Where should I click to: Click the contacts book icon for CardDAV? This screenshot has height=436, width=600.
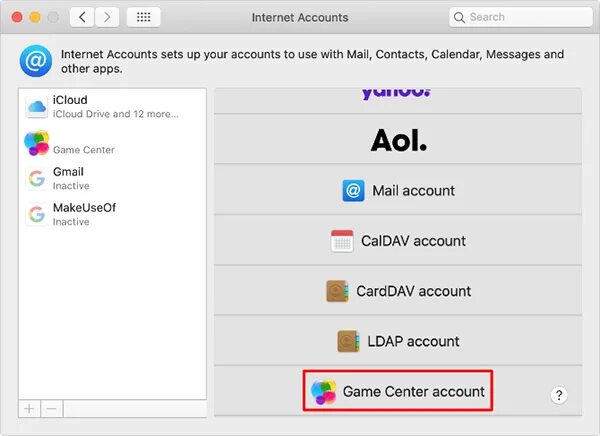point(337,291)
